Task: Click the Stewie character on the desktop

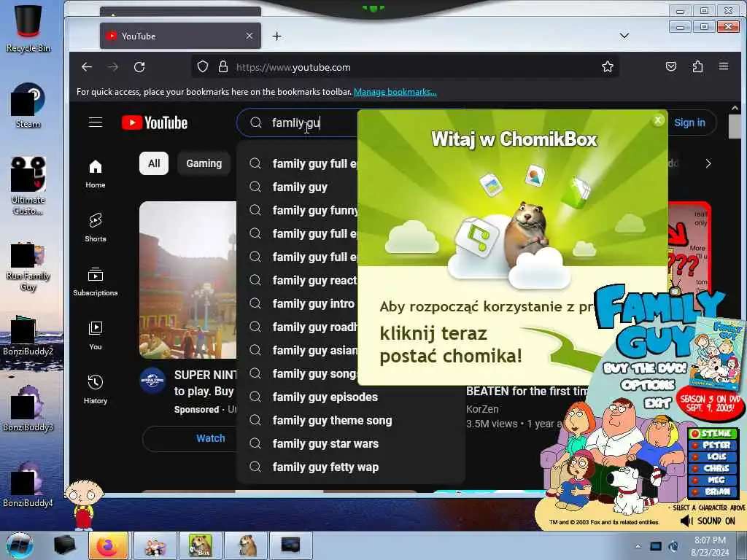Action: click(x=85, y=505)
